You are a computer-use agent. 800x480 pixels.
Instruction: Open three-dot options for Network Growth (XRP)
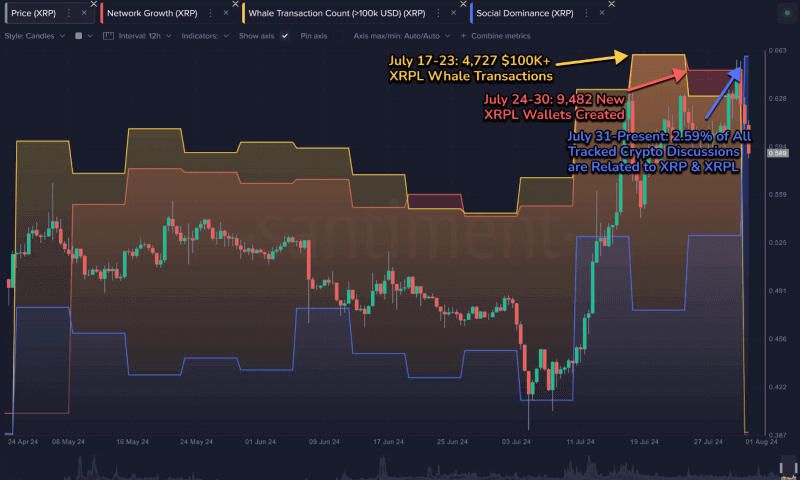210,13
